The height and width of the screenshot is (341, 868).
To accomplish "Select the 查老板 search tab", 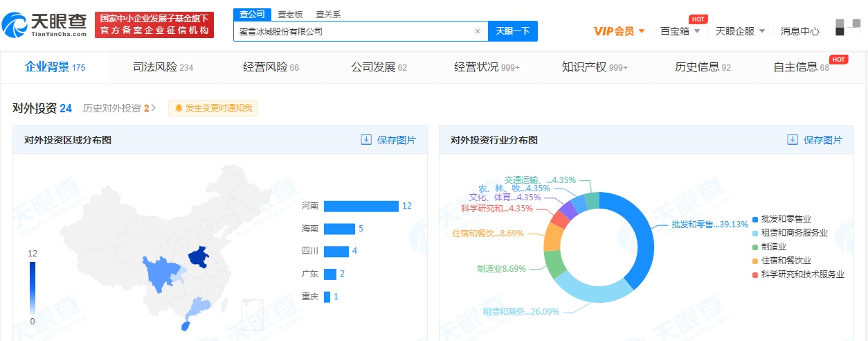I will pyautogui.click(x=289, y=15).
